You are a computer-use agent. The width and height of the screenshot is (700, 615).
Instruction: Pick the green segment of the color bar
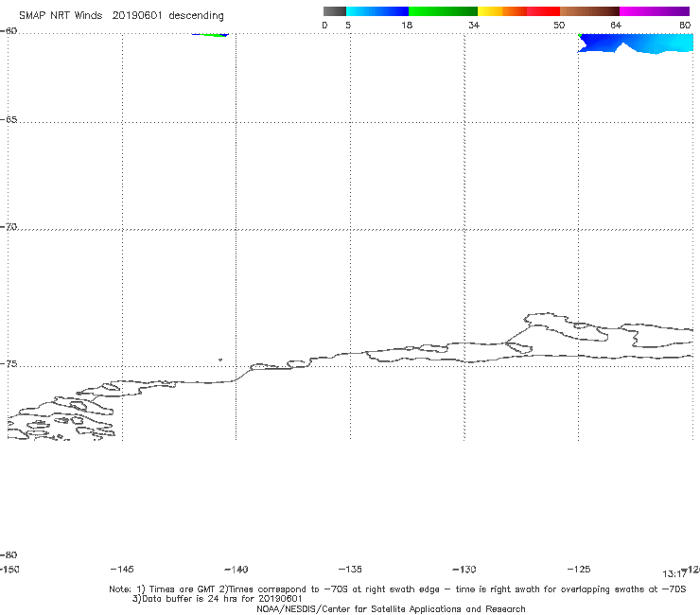click(x=443, y=11)
